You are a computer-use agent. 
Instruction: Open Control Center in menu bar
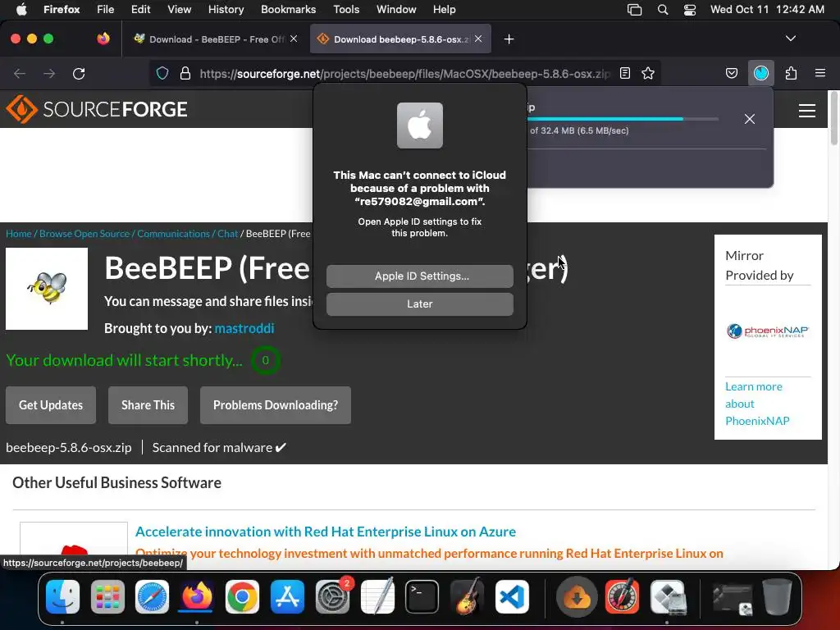(689, 9)
